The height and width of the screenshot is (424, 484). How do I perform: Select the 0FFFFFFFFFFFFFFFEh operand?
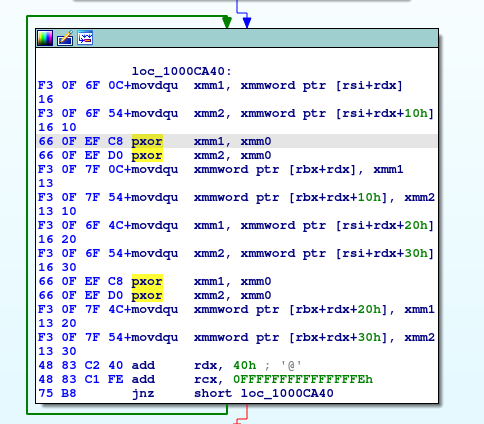click(303, 379)
